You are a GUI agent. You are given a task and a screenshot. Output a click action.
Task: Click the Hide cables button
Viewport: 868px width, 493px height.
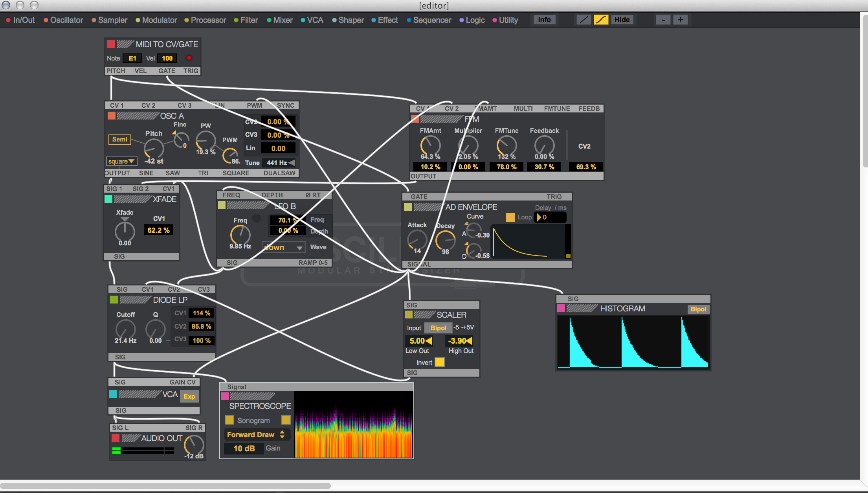[x=622, y=20]
